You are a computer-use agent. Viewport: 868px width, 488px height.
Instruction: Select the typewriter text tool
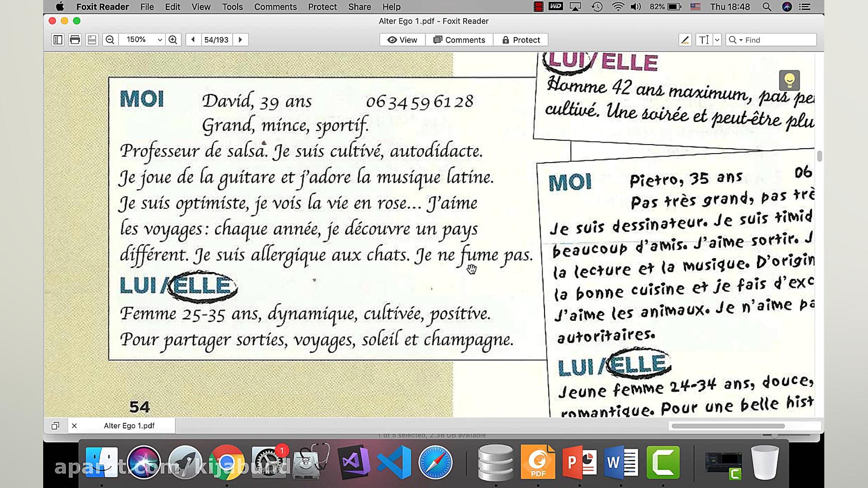pyautogui.click(x=704, y=40)
